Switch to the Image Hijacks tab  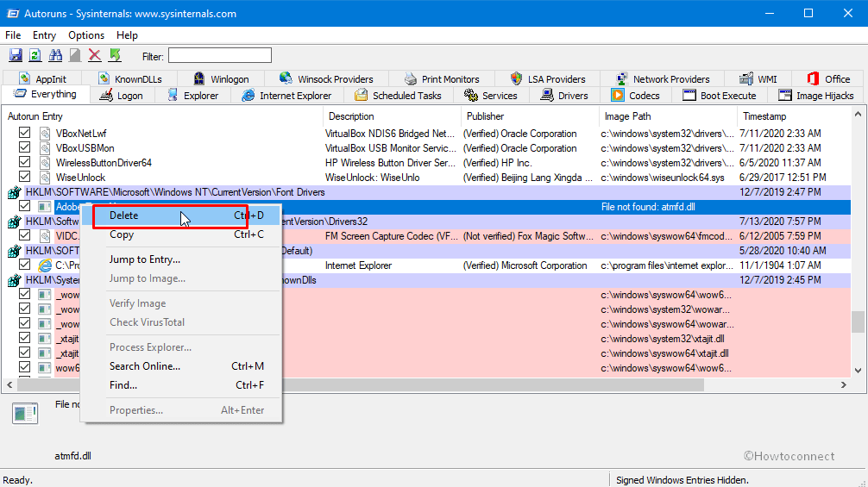coord(816,96)
